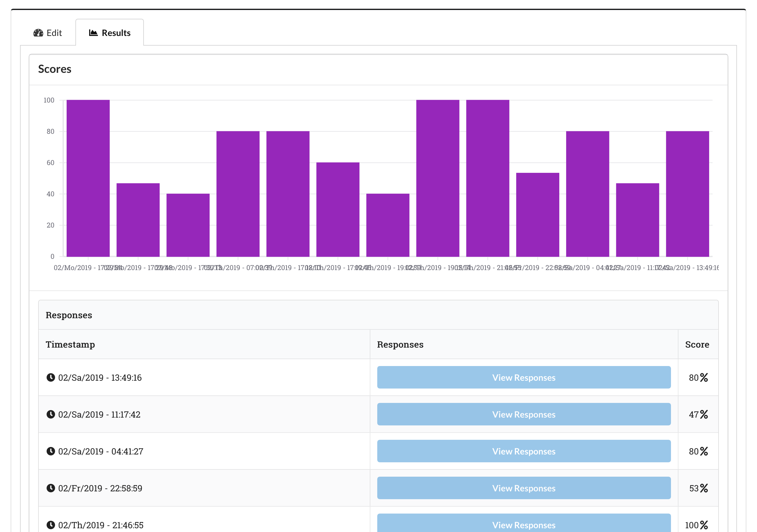This screenshot has width=757, height=532.
Task: Select the Results tab
Action: (x=110, y=33)
